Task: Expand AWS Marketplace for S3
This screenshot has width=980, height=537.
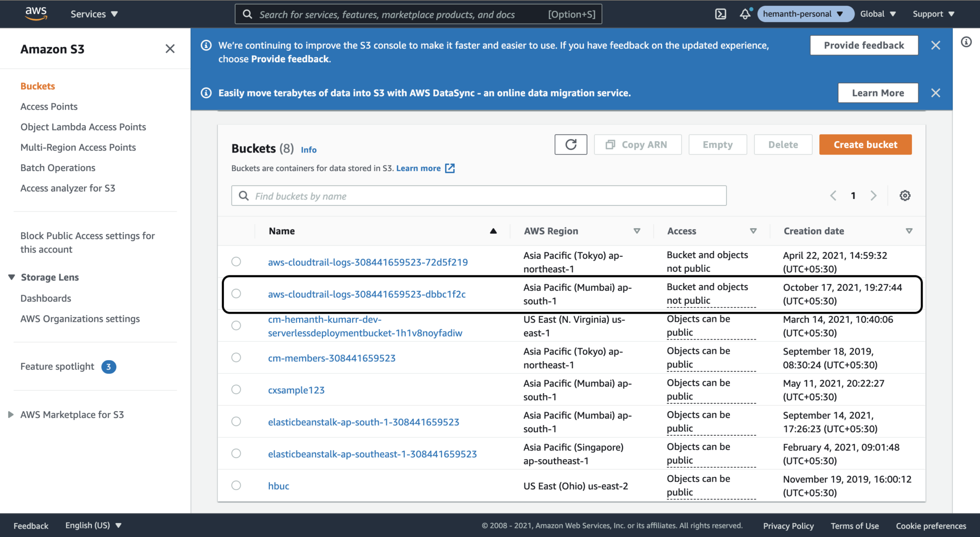Action: pyautogui.click(x=11, y=415)
